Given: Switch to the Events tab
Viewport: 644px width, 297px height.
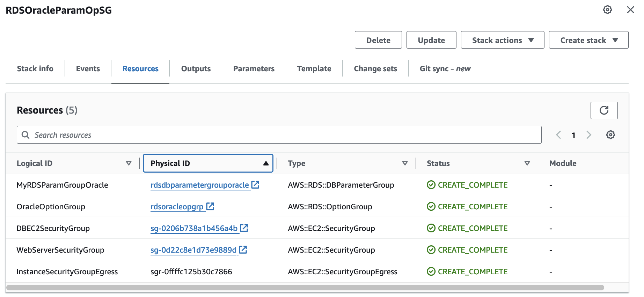Looking at the screenshot, I should tap(88, 69).
